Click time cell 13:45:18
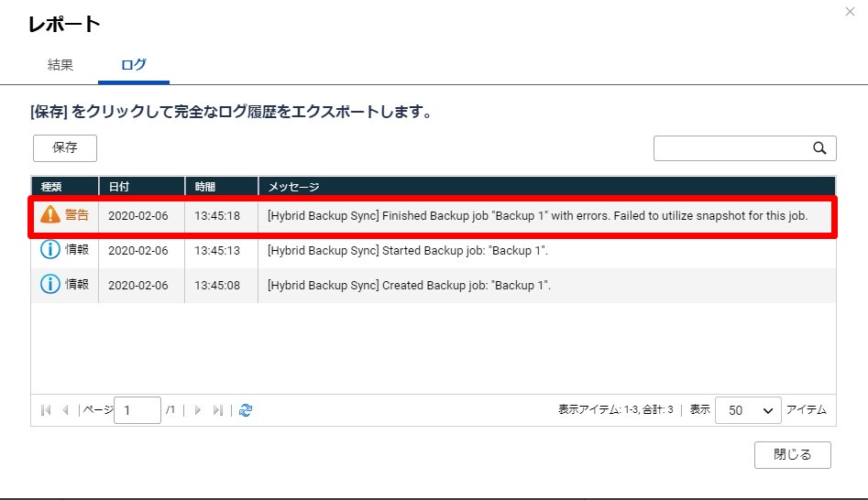868x500 pixels. 217,216
